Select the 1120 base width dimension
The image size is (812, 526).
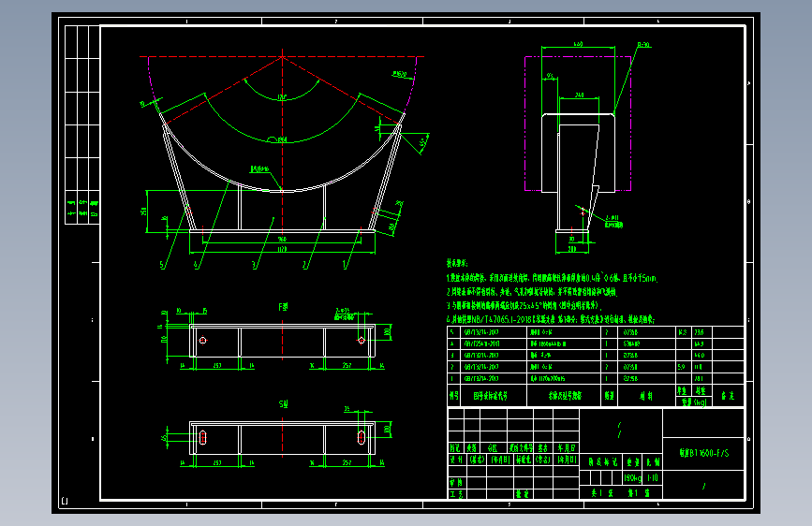pos(282,249)
